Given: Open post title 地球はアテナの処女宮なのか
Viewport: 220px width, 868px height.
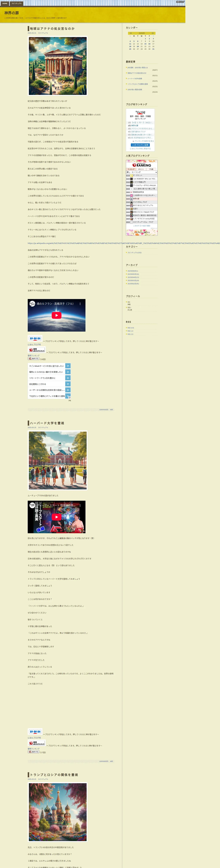Looking at the screenshot, I should pyautogui.click(x=52, y=29).
